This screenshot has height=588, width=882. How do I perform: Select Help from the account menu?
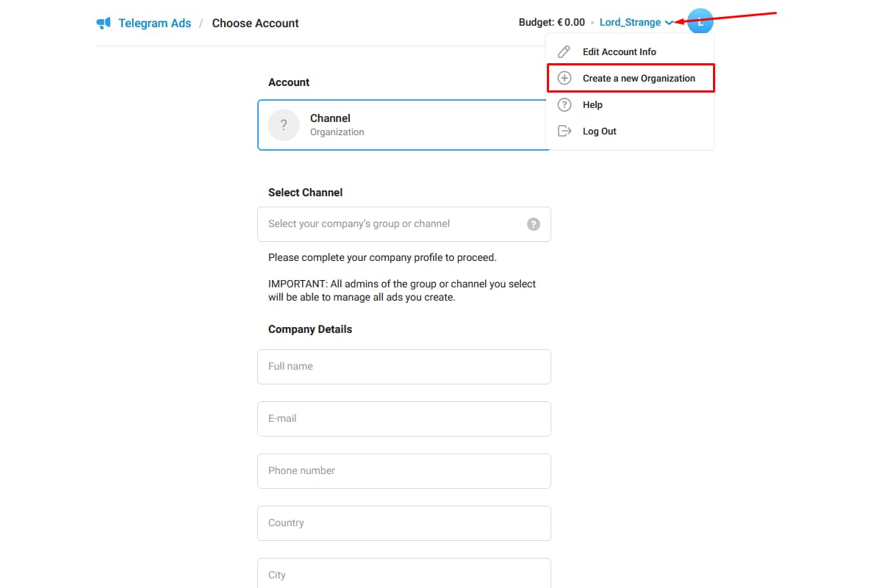click(592, 104)
